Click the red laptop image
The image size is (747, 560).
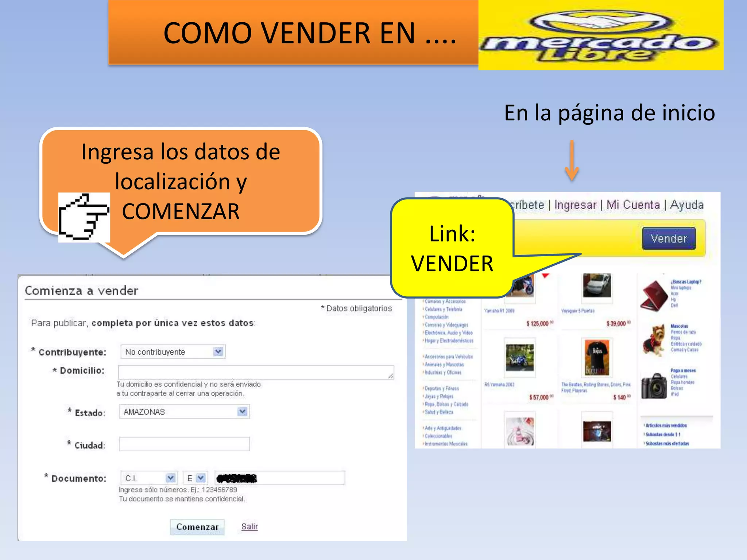coord(654,295)
